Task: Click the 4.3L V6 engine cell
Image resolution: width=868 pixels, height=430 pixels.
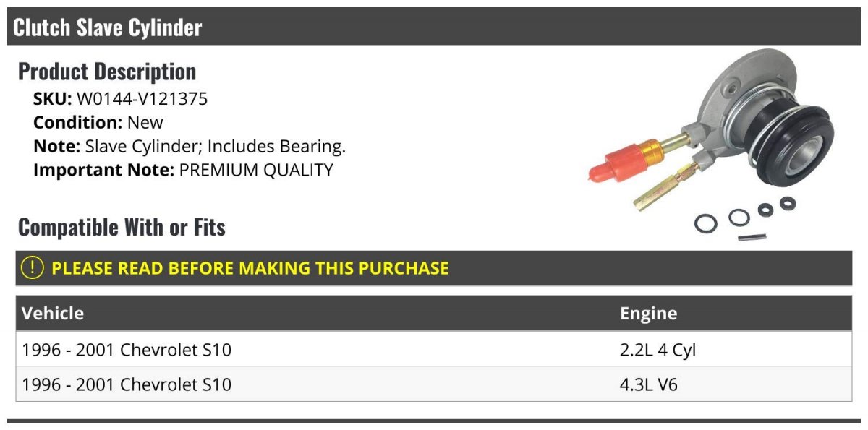Action: (649, 384)
